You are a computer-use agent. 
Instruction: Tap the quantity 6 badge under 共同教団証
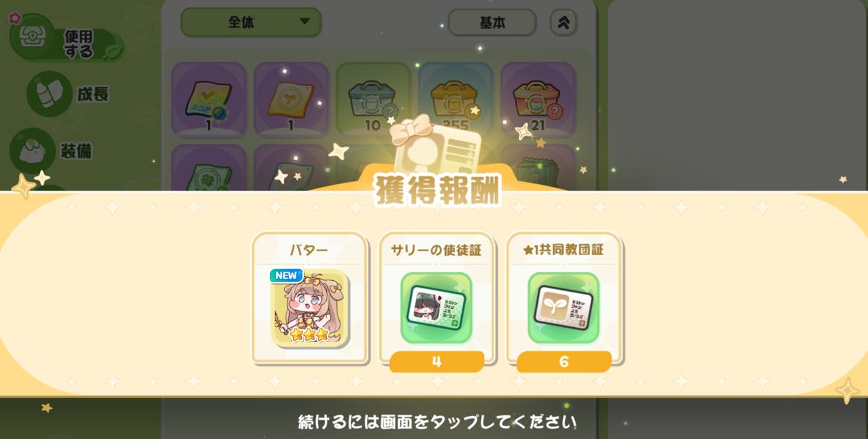click(x=564, y=362)
